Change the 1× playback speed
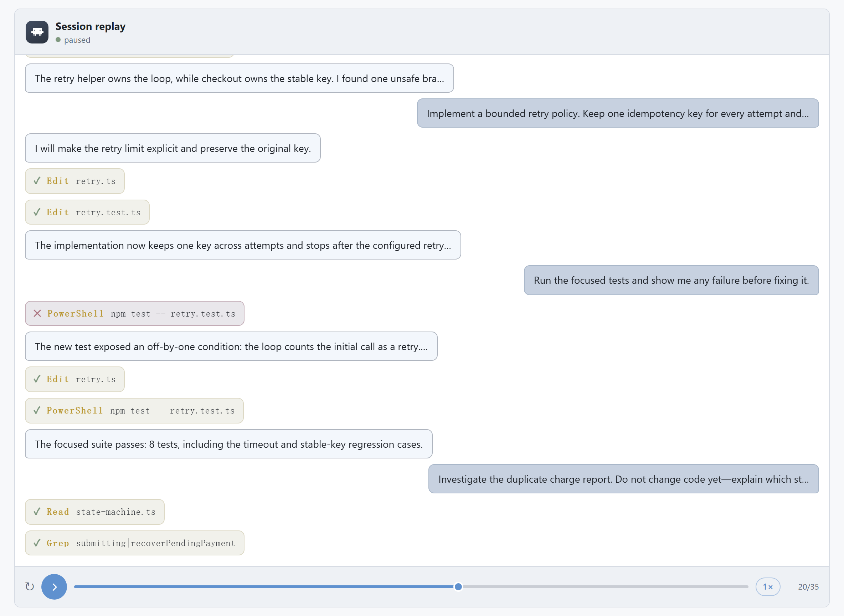This screenshot has width=844, height=616. pyautogui.click(x=768, y=586)
